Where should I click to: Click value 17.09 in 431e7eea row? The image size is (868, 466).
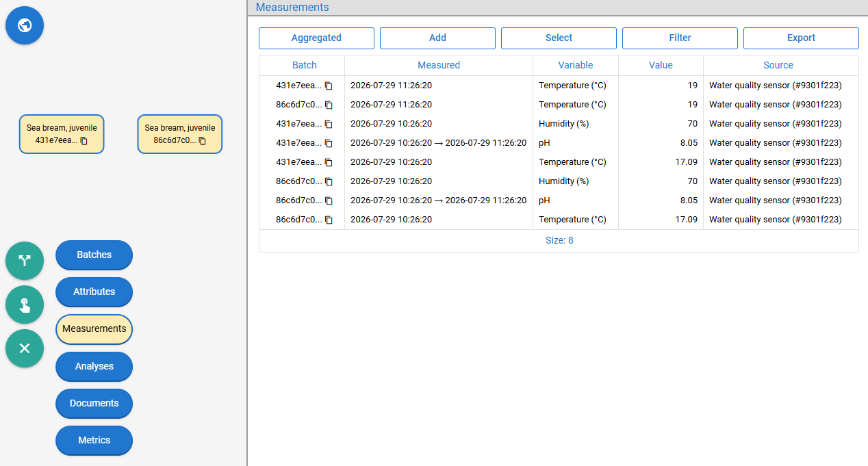click(x=686, y=162)
